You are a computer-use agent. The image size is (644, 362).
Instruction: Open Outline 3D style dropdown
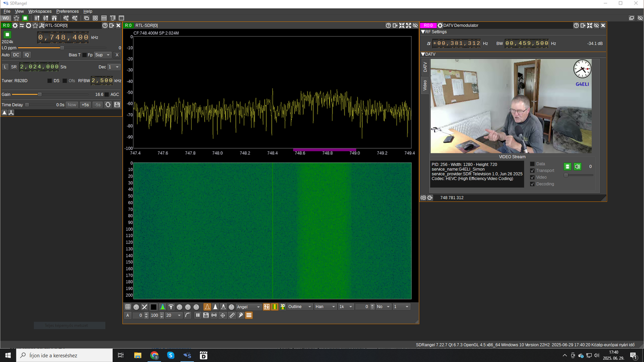pyautogui.click(x=300, y=307)
